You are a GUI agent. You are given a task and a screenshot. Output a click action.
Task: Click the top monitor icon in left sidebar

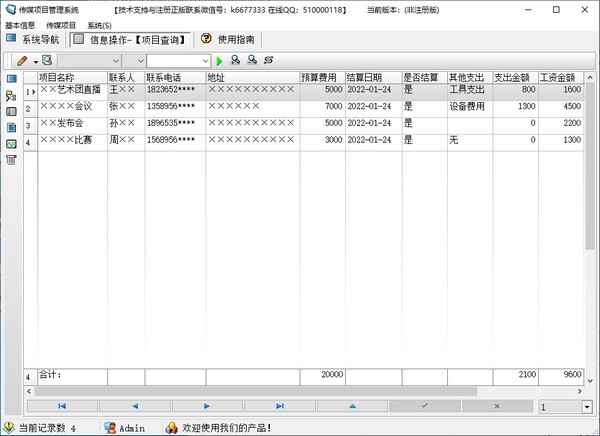[11, 79]
